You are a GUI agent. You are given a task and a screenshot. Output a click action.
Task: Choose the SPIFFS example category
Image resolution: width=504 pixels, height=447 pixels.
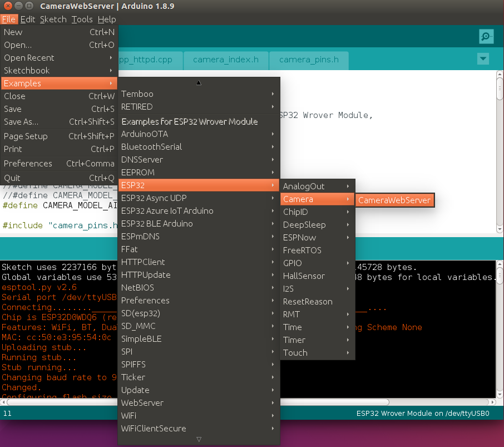(132, 365)
